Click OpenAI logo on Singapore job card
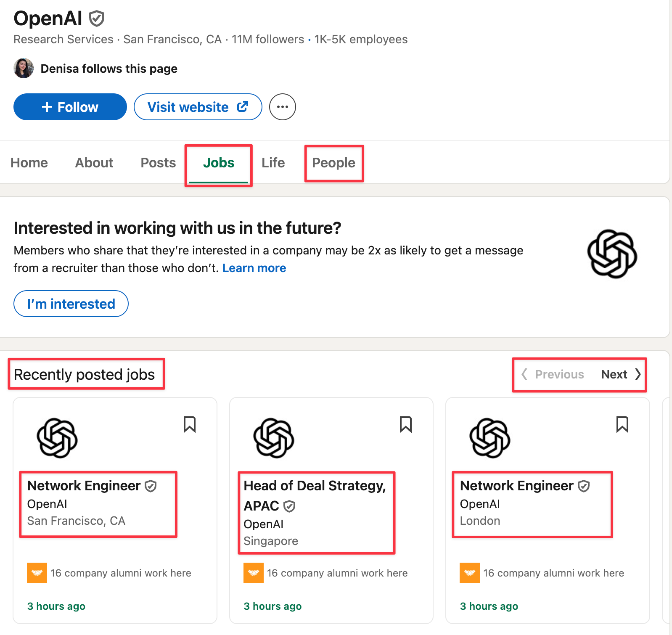The width and height of the screenshot is (672, 635). 274,438
